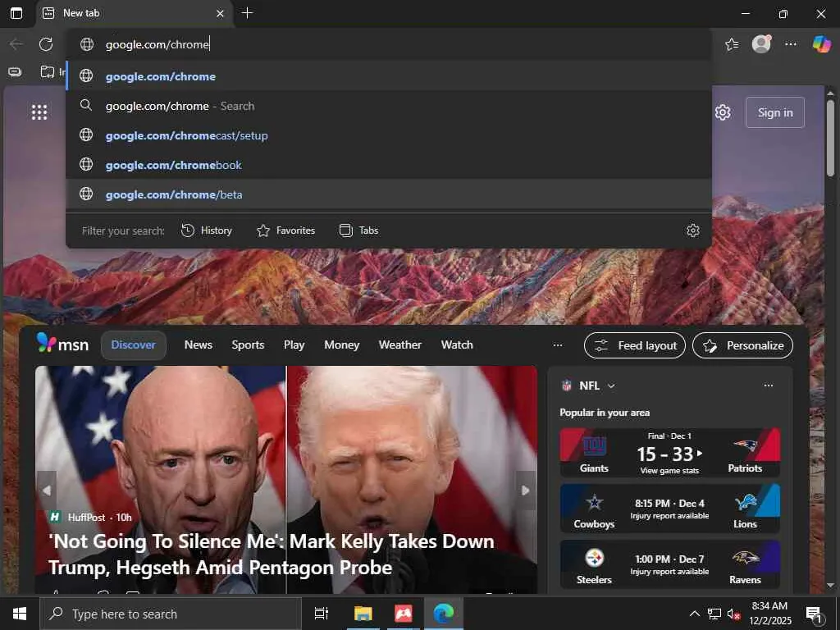Filter search by History

click(207, 231)
